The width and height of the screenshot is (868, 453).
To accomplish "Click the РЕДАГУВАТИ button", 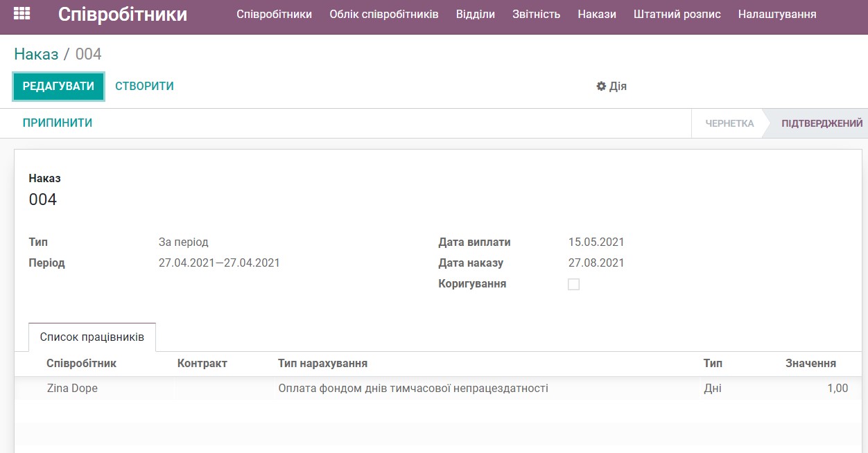I will click(x=58, y=86).
